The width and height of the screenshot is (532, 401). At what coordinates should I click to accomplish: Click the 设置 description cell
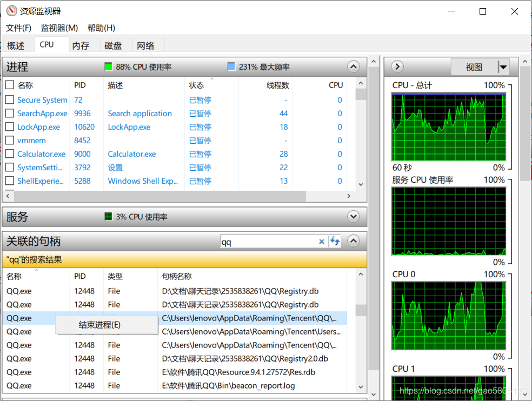pos(115,168)
